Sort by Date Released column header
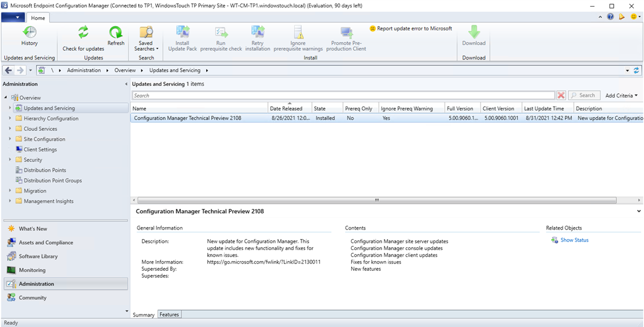Viewport: 644px width, 327px height. click(290, 108)
